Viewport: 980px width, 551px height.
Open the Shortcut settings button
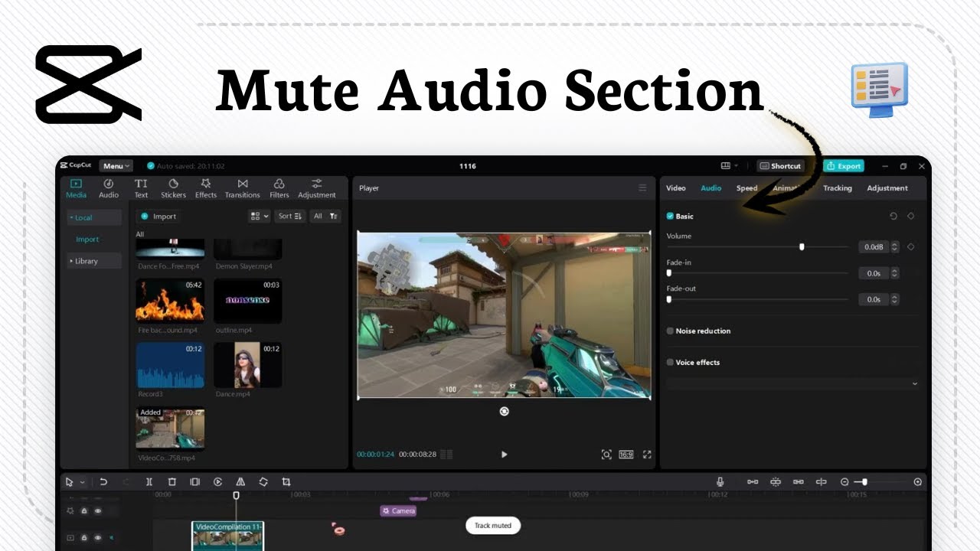[x=780, y=166]
